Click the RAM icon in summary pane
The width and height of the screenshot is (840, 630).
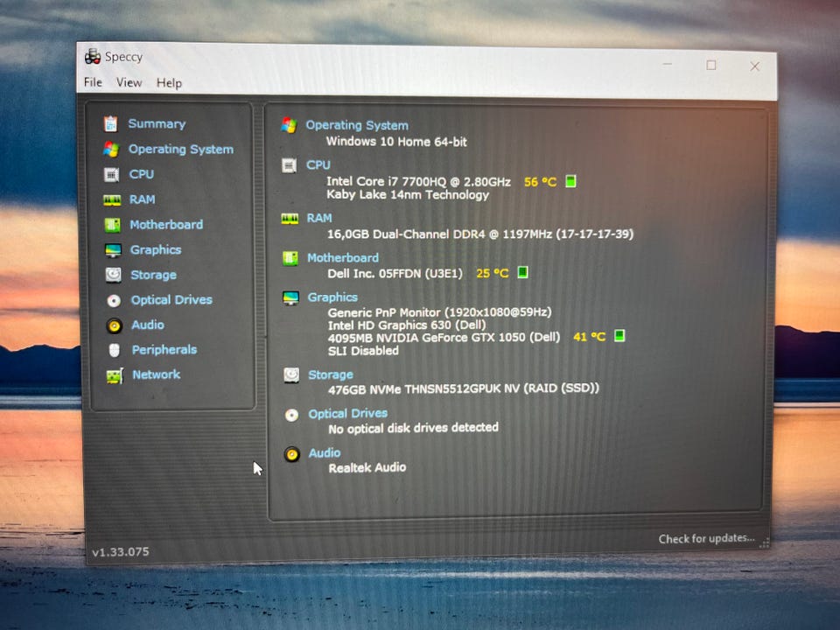point(290,218)
